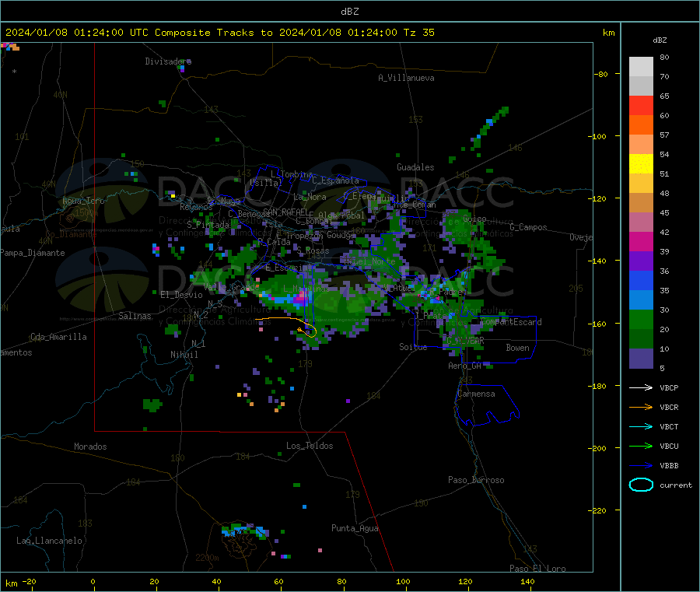Viewport: 700px width, 592px height.
Task: Click the timestamp '2024/01/08 01:24:00 UTC' header text
Action: 77,33
